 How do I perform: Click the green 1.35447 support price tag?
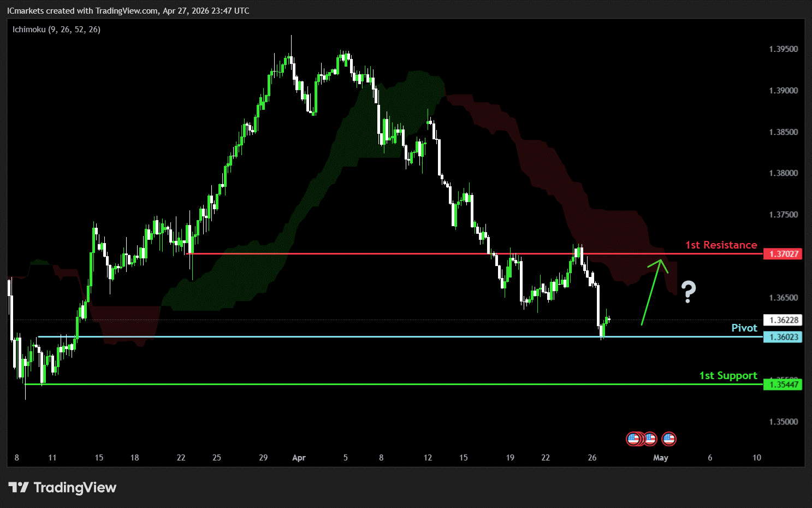[783, 385]
